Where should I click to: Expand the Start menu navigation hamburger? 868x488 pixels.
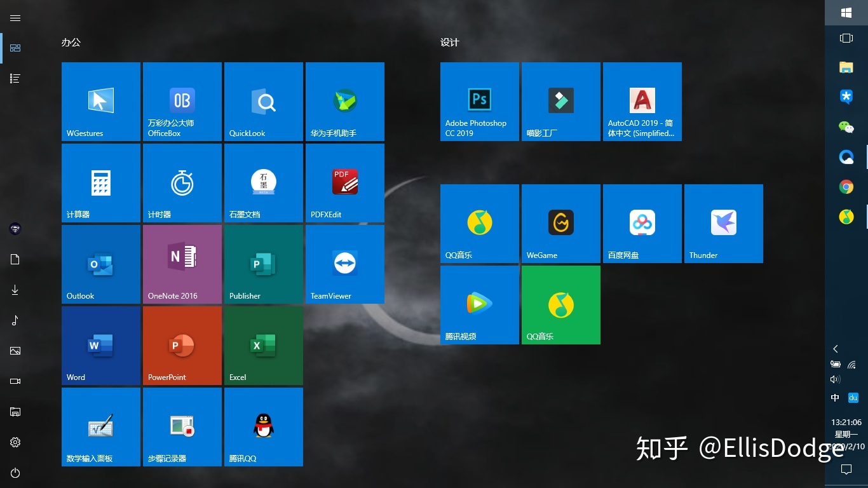click(15, 18)
